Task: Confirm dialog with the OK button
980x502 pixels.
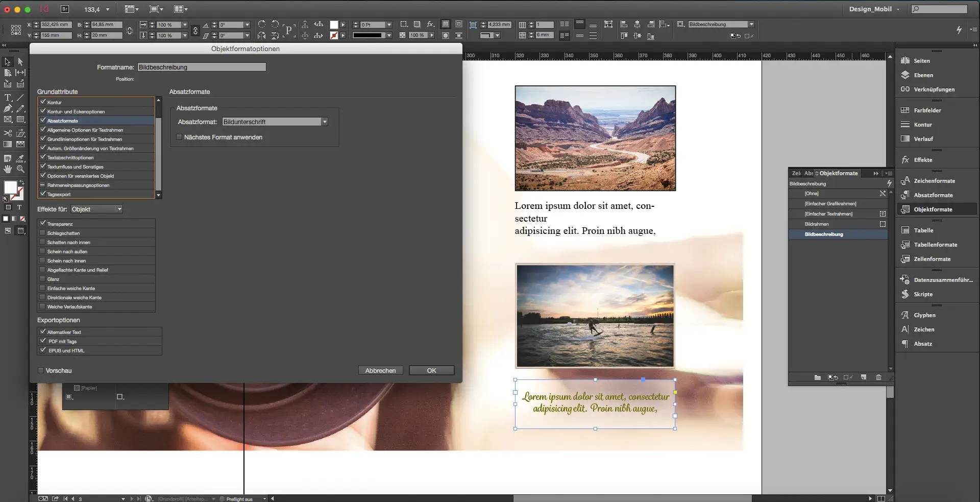Action: click(x=431, y=370)
